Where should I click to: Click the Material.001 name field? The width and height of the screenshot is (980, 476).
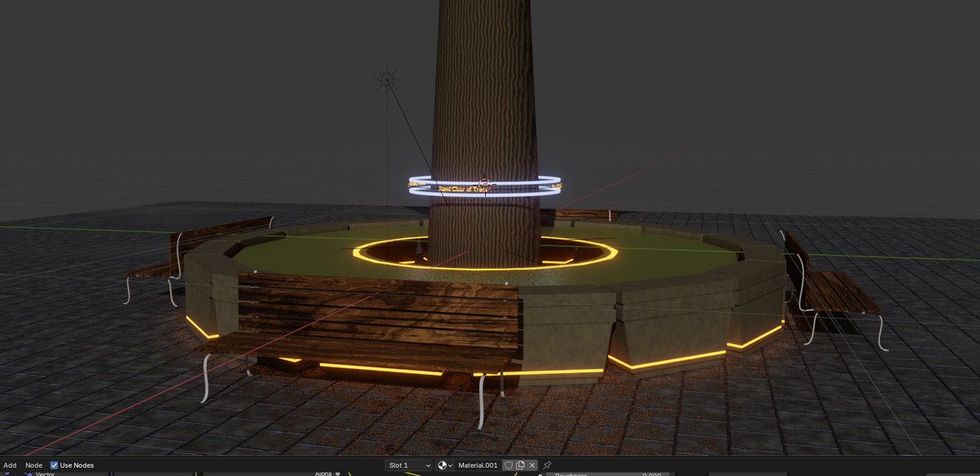tap(478, 465)
